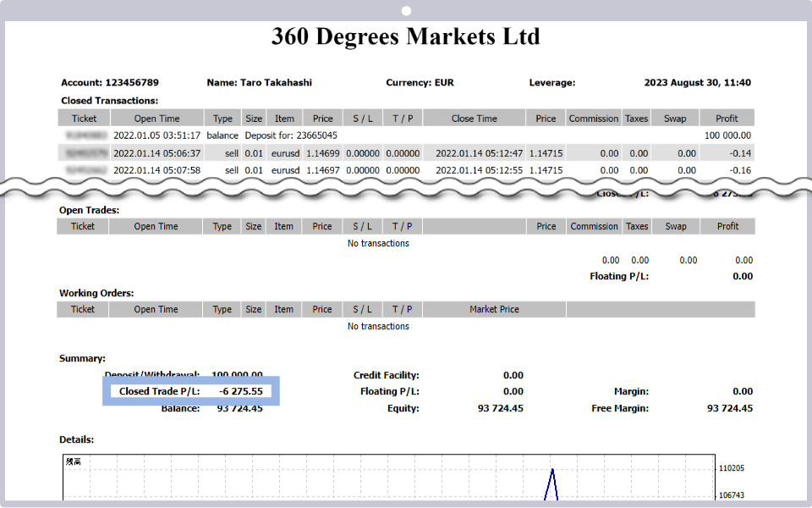Screen dimensions: 812x508
Task: Click the 'balance' type cell
Action: click(222, 135)
